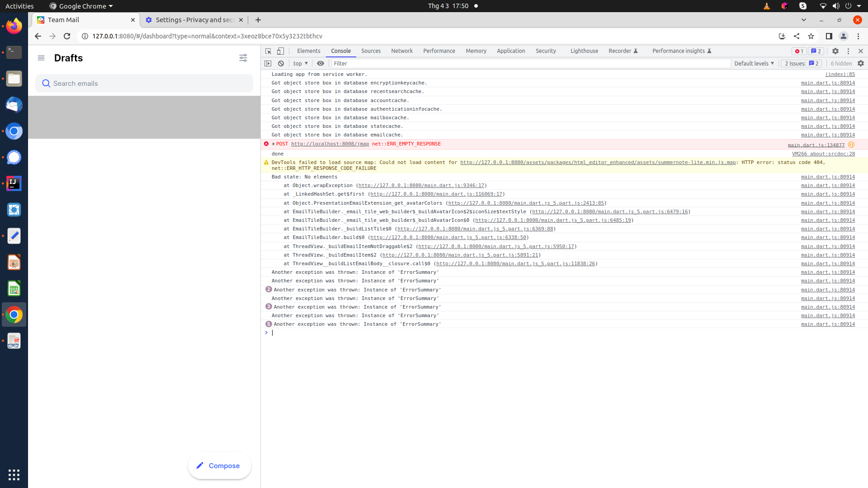Screen dimensions: 868x488
Task: Switch to the Network tab
Action: coord(402,51)
